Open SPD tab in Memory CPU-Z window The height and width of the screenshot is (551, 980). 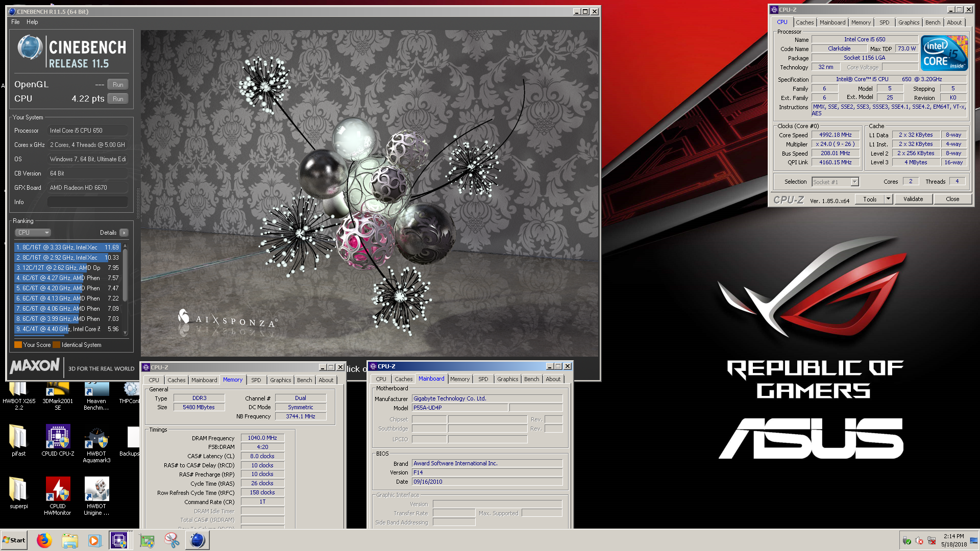(x=256, y=380)
